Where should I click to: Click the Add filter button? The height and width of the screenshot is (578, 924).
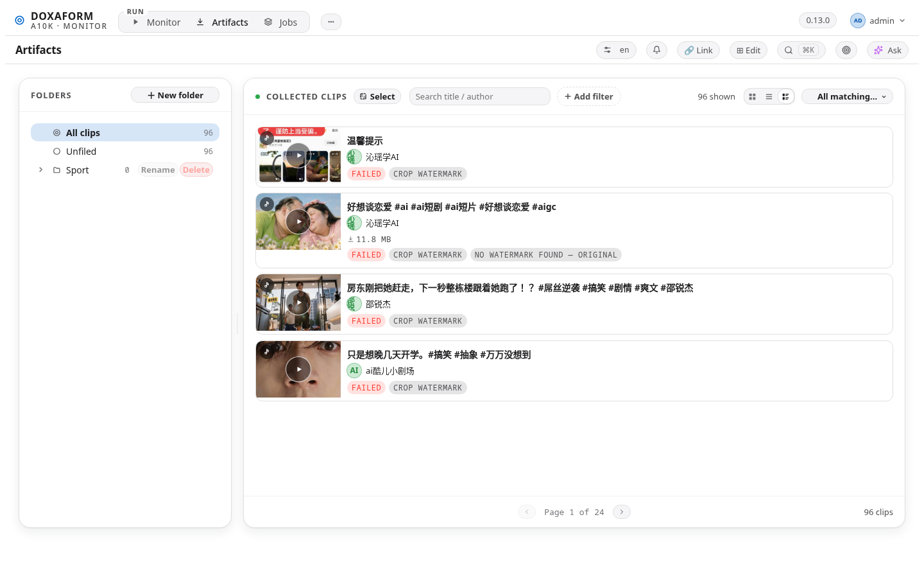[589, 97]
